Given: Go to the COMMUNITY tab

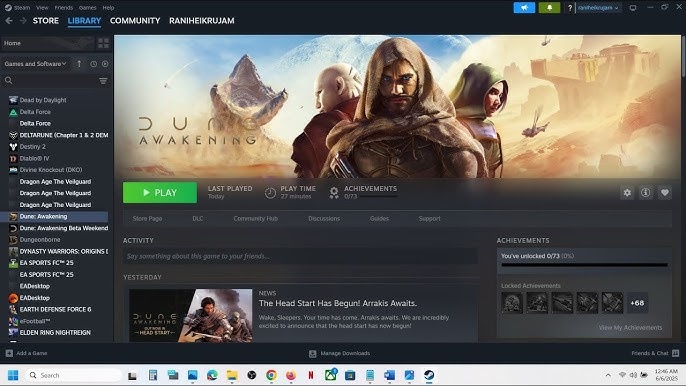Looking at the screenshot, I should [x=135, y=21].
